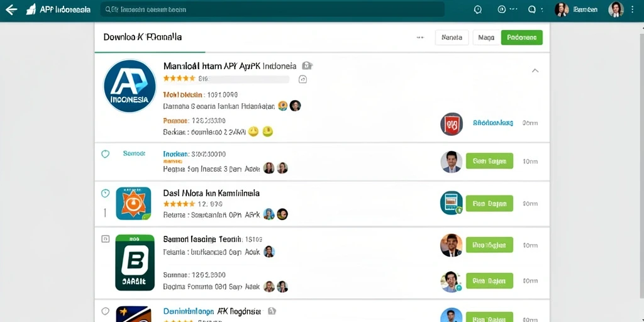
Task: Open the green B app icon
Action: pos(135,262)
